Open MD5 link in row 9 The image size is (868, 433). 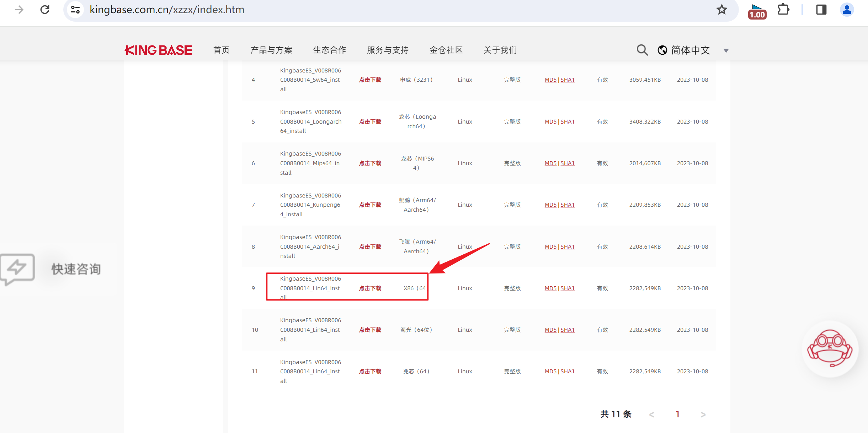pyautogui.click(x=550, y=288)
